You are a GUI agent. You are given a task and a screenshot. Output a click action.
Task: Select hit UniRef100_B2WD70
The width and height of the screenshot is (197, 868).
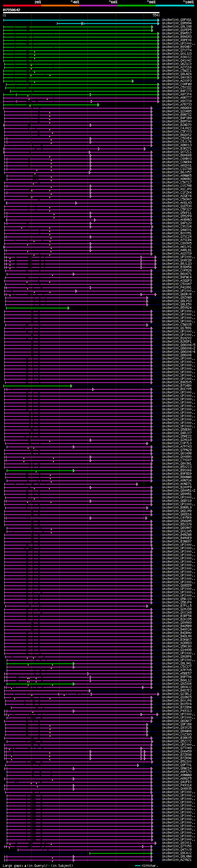click(177, 125)
